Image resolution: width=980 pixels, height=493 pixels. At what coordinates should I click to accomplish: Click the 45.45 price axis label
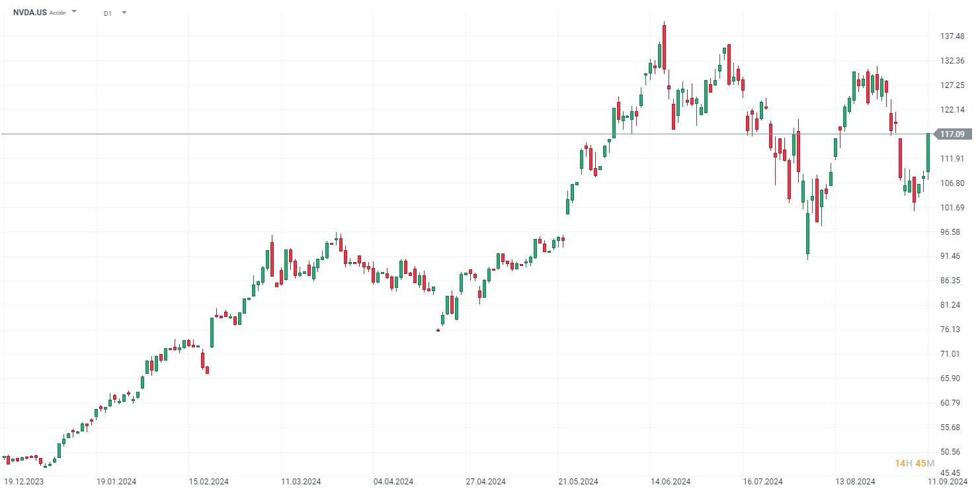pos(952,473)
